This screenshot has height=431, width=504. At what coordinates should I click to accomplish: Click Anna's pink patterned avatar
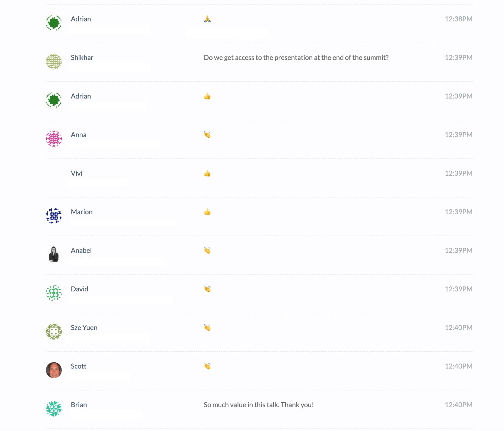pos(54,139)
